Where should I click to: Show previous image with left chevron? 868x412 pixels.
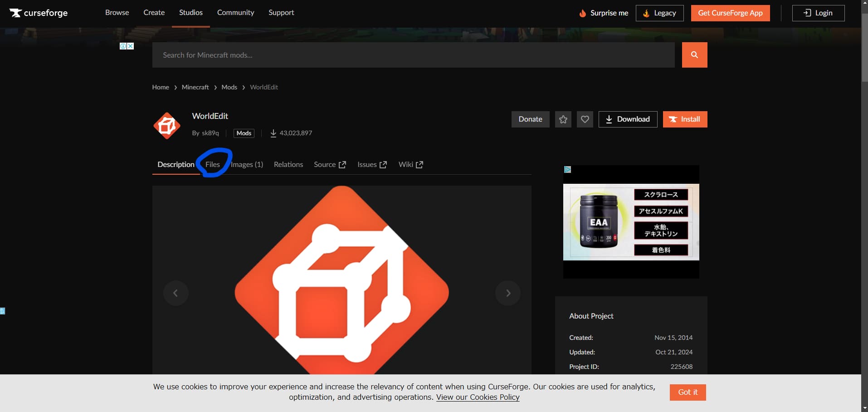point(176,293)
